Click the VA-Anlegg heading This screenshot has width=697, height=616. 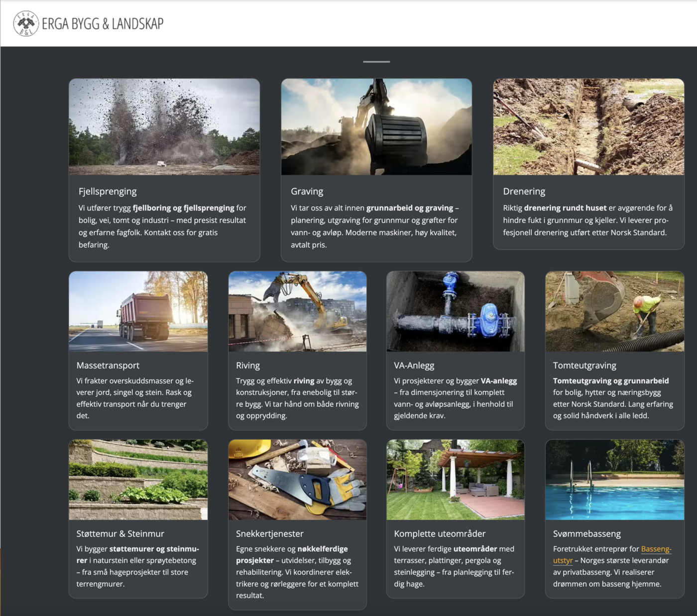pyautogui.click(x=414, y=366)
